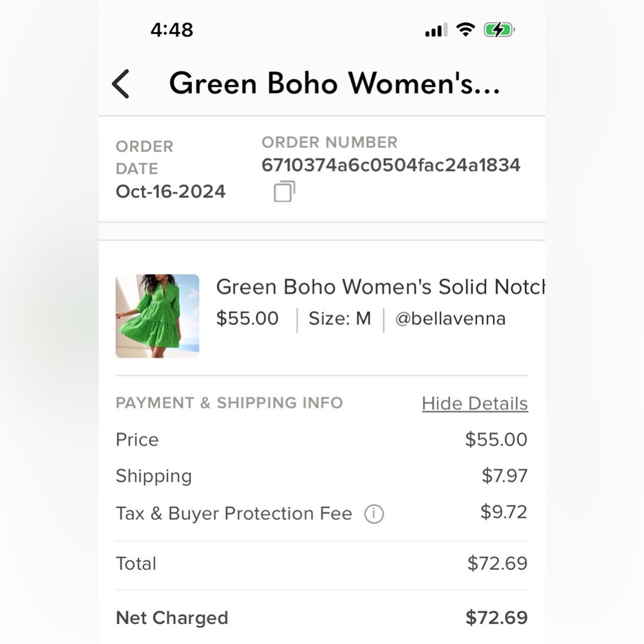Open the green dress product thumbnail
Image resolution: width=644 pixels, height=644 pixels.
[x=157, y=316]
